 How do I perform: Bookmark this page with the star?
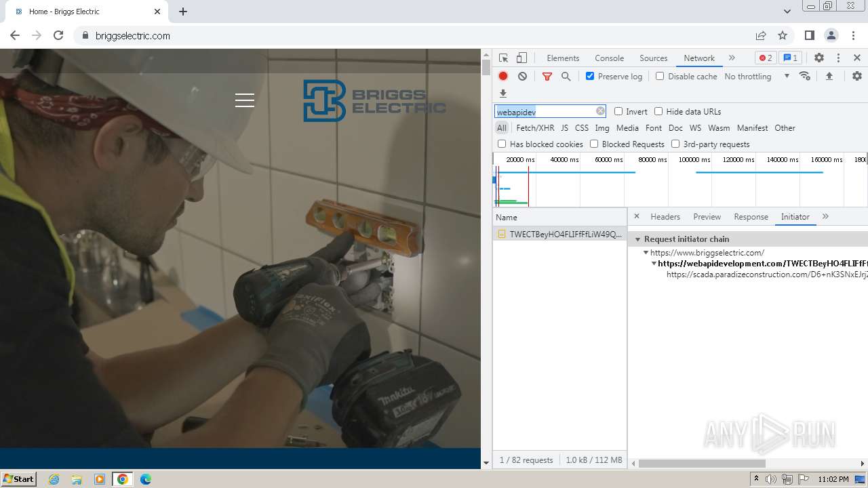783,35
